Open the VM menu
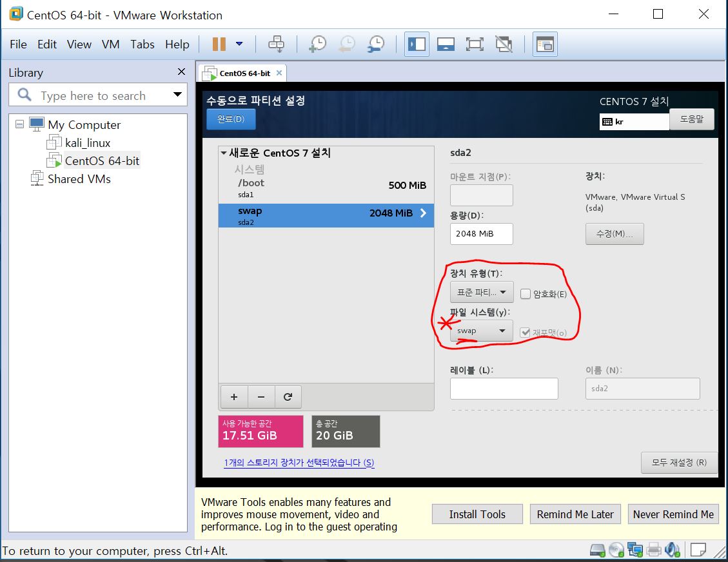This screenshot has height=562, width=728. [110, 44]
